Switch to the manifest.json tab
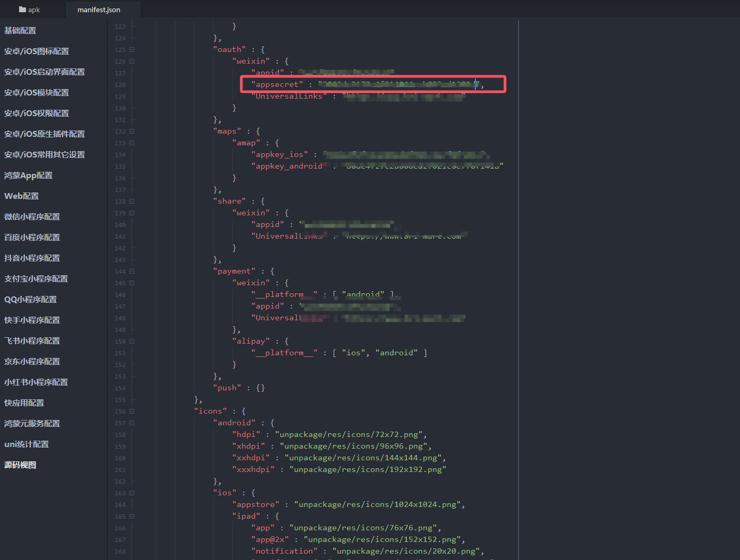 point(99,10)
